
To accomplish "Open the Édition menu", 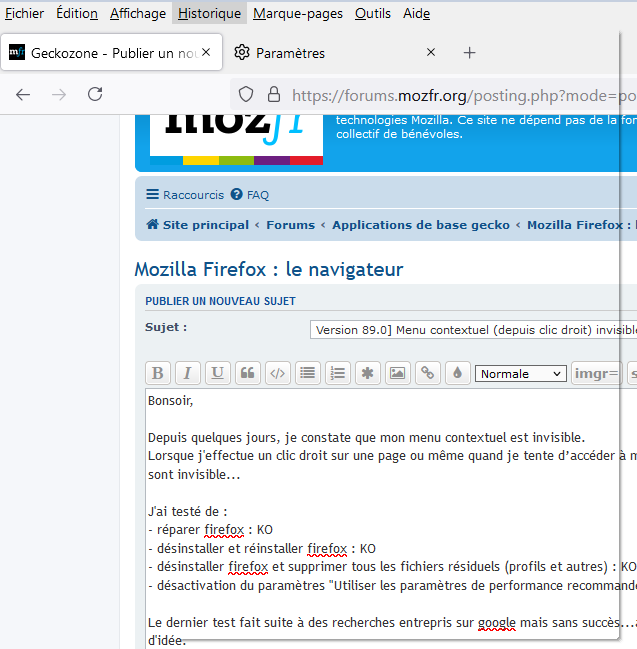I will click(77, 13).
